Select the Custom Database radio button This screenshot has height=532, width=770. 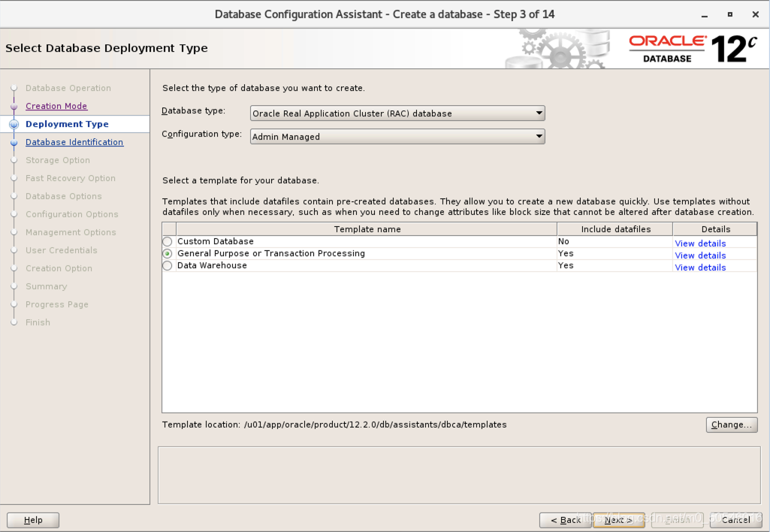168,242
